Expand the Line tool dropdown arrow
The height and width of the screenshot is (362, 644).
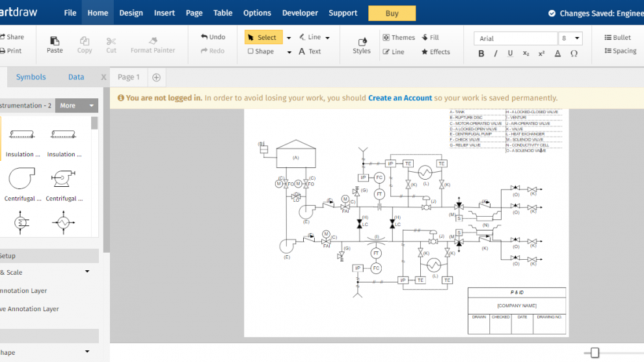point(327,38)
